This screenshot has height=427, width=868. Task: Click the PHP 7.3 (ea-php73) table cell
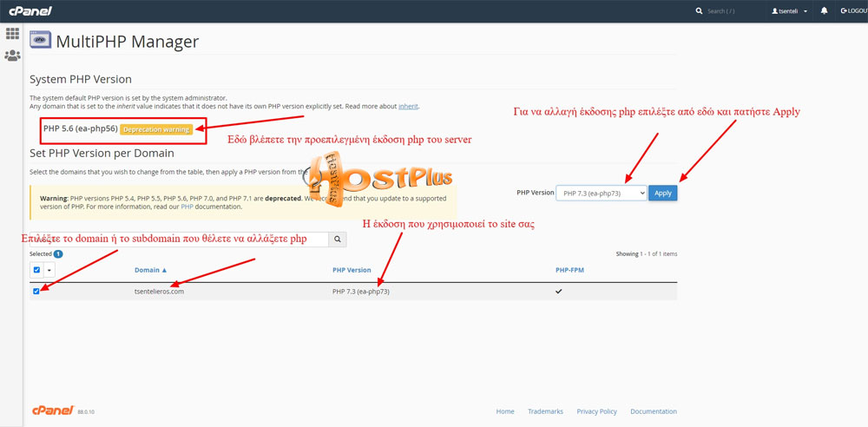pos(361,292)
